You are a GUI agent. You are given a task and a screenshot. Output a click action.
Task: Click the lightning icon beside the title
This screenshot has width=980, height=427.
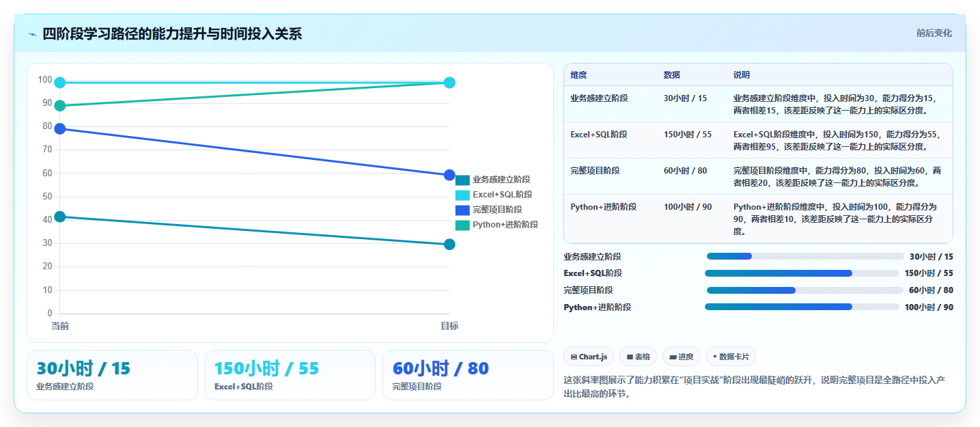pos(33,34)
